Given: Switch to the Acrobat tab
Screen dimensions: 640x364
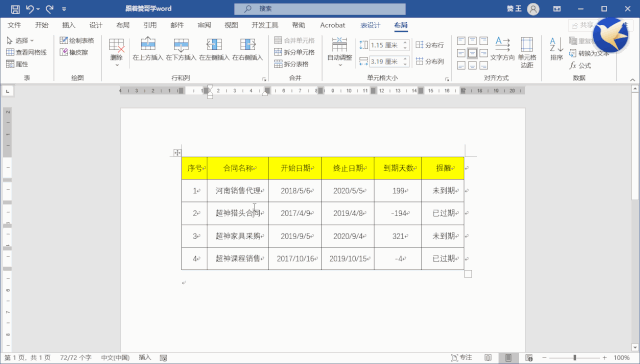Looking at the screenshot, I should click(332, 25).
